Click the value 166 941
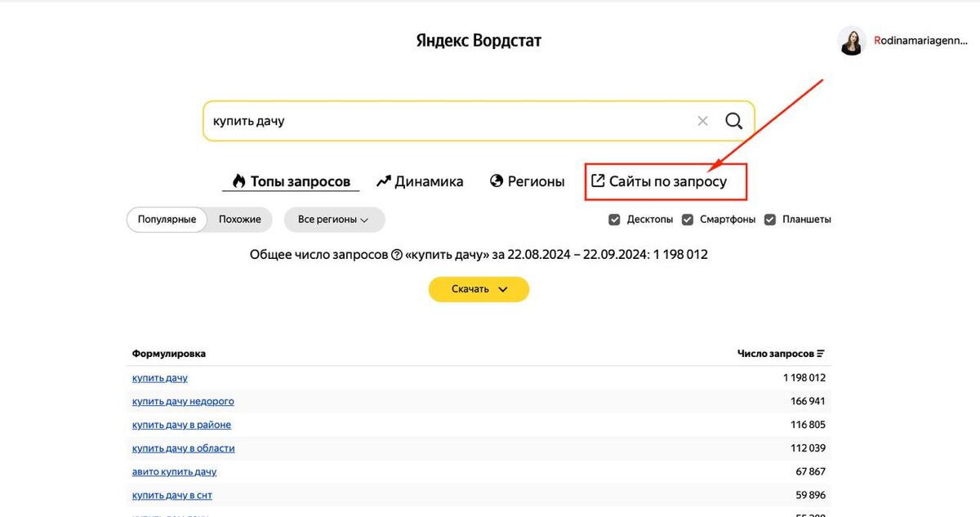 tap(808, 401)
